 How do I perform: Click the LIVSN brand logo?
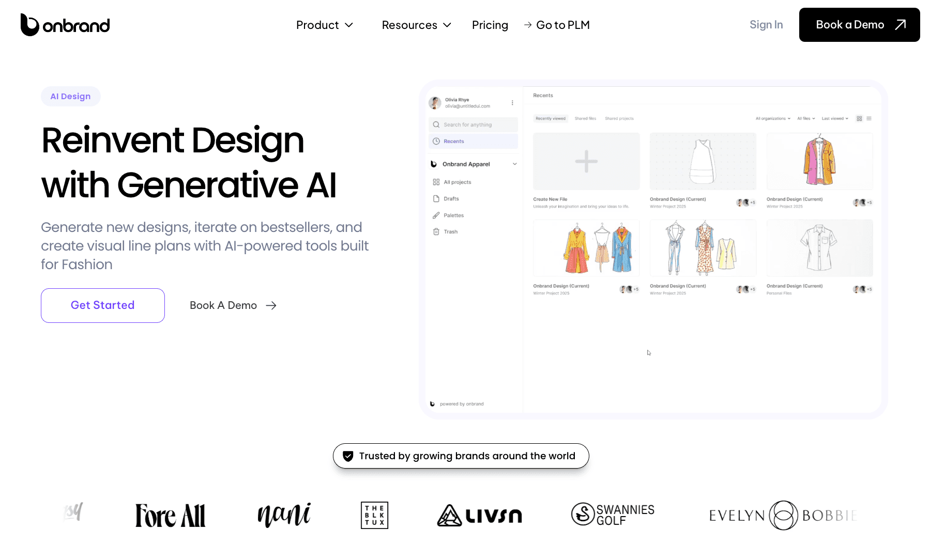pos(479,515)
